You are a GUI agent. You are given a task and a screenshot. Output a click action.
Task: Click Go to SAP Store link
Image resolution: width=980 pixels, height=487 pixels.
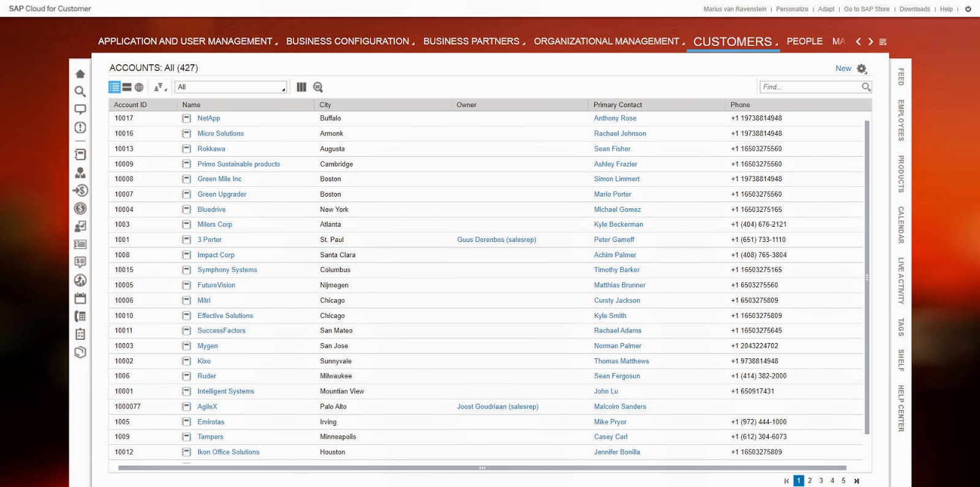pos(867,9)
